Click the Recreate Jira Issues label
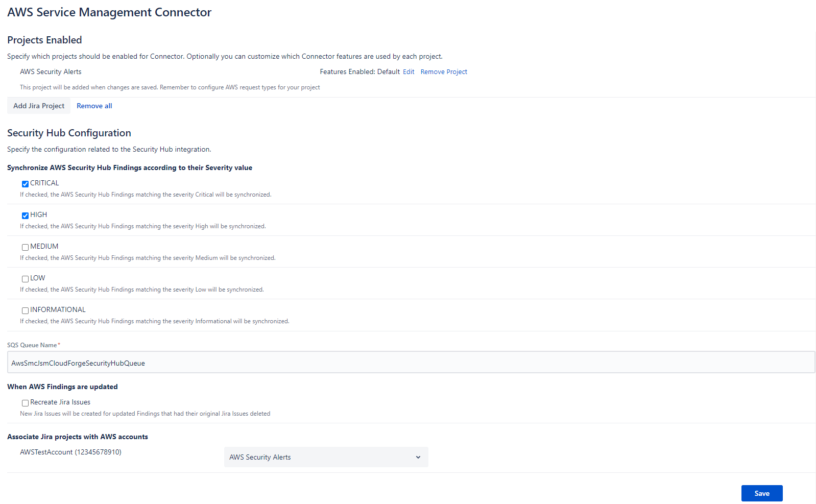Screen dimensions: 816x504 [x=60, y=402]
